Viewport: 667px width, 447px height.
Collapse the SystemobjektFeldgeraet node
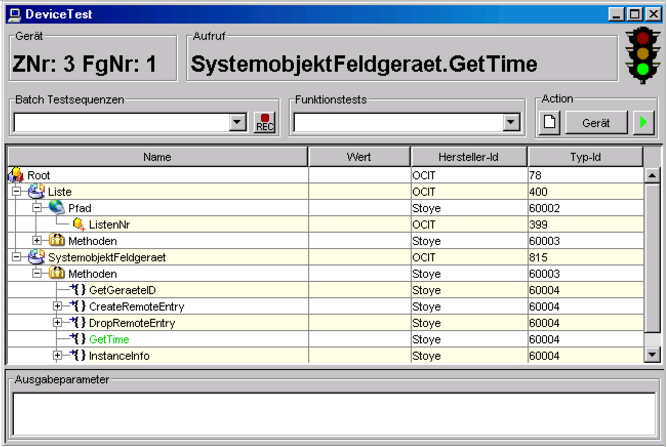(x=16, y=257)
